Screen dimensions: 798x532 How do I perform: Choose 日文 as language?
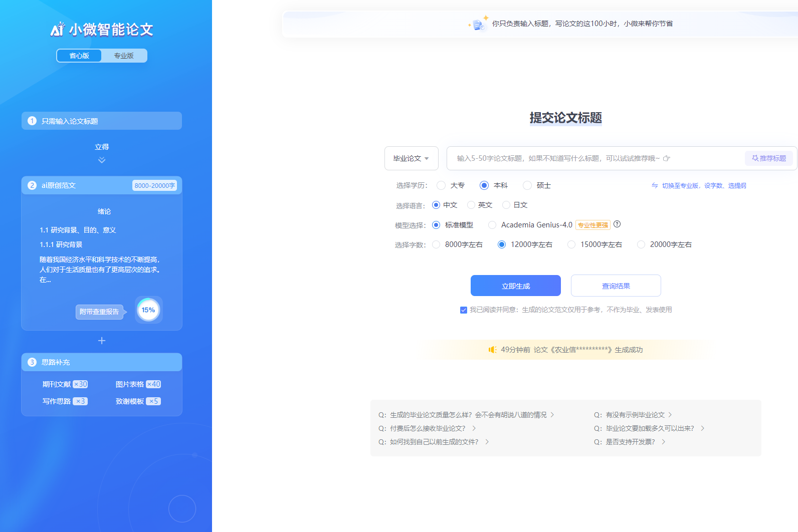point(506,205)
